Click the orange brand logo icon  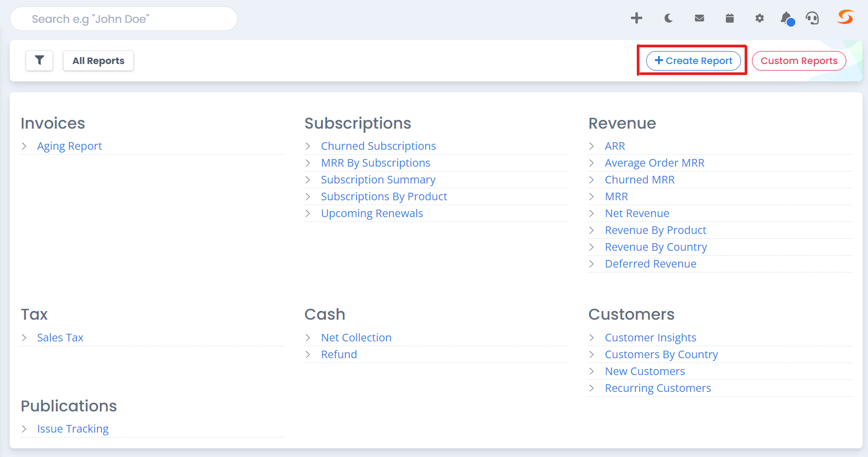[845, 17]
